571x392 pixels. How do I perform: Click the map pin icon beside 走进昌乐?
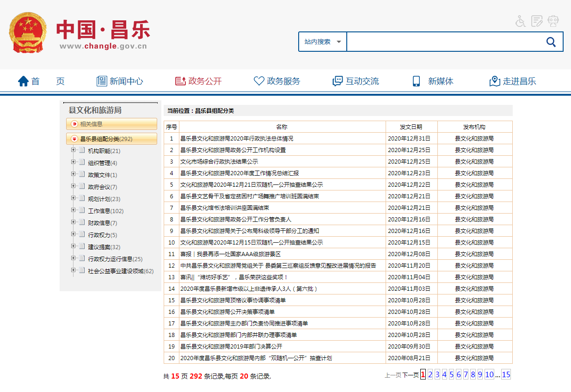pos(495,81)
